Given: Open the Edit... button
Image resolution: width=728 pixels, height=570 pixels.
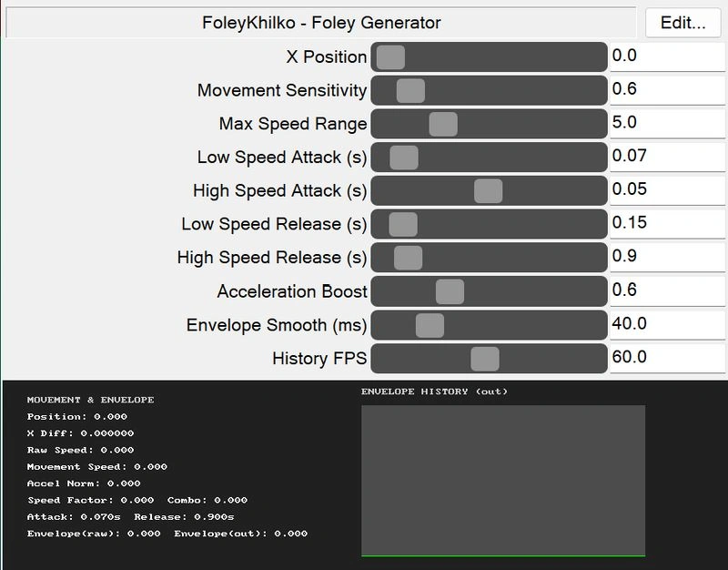Looking at the screenshot, I should click(x=683, y=23).
